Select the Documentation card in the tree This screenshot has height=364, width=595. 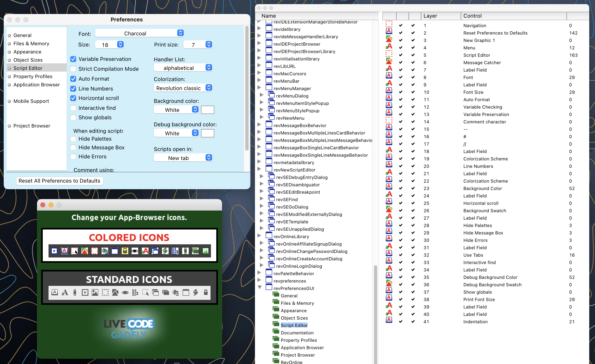[x=297, y=333]
